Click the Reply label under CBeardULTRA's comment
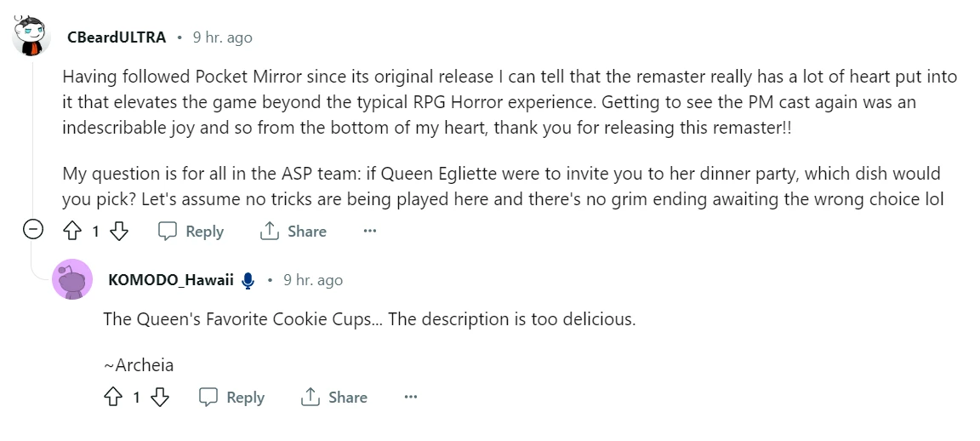The height and width of the screenshot is (441, 980). click(x=204, y=232)
